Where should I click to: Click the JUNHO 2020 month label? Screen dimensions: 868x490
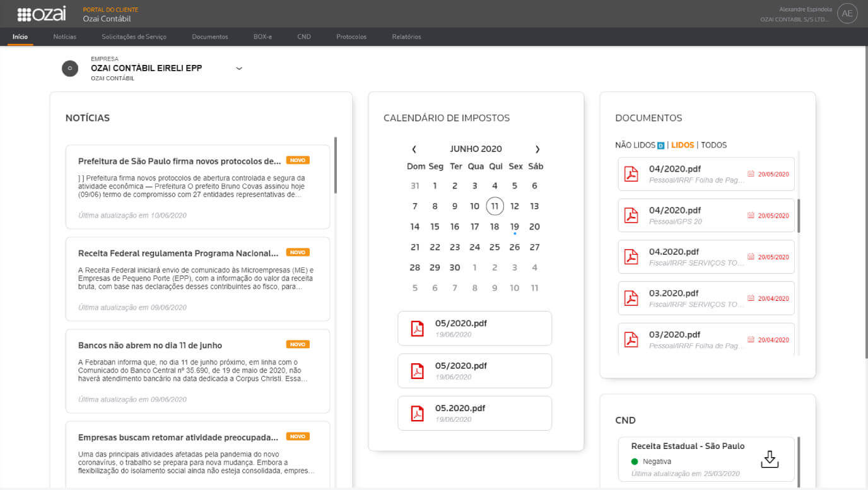[x=476, y=149]
